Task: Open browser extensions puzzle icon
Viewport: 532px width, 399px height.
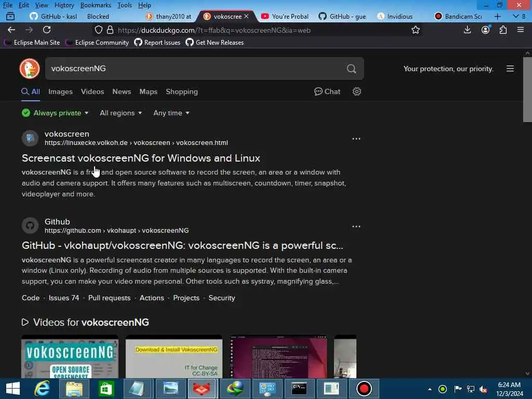Action: click(x=503, y=30)
